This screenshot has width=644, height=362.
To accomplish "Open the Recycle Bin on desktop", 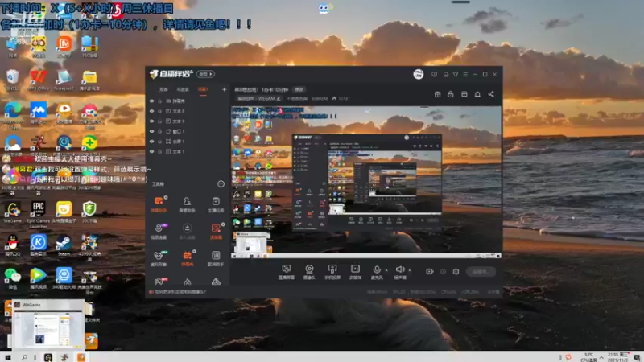I will pos(13,80).
